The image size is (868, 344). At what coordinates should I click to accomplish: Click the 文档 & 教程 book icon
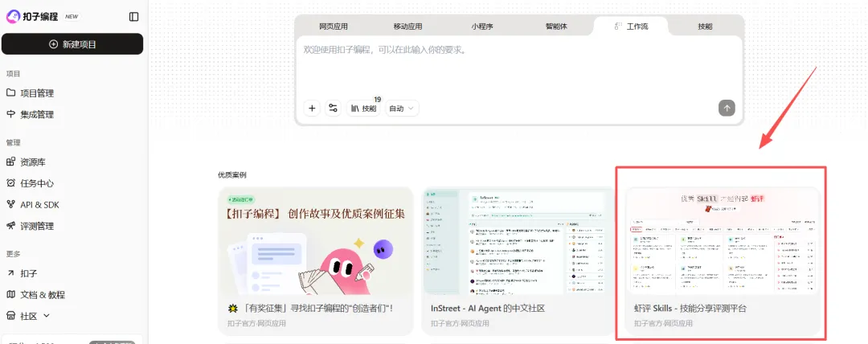10,294
